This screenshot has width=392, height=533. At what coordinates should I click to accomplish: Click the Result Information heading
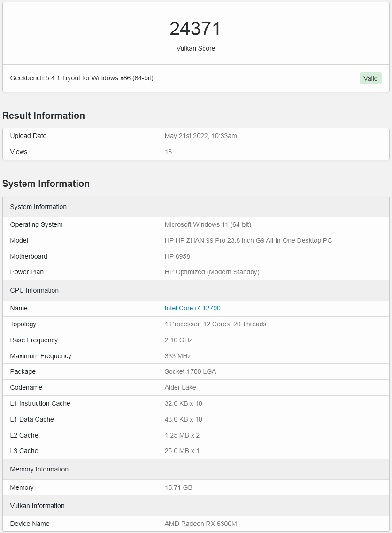pos(44,116)
